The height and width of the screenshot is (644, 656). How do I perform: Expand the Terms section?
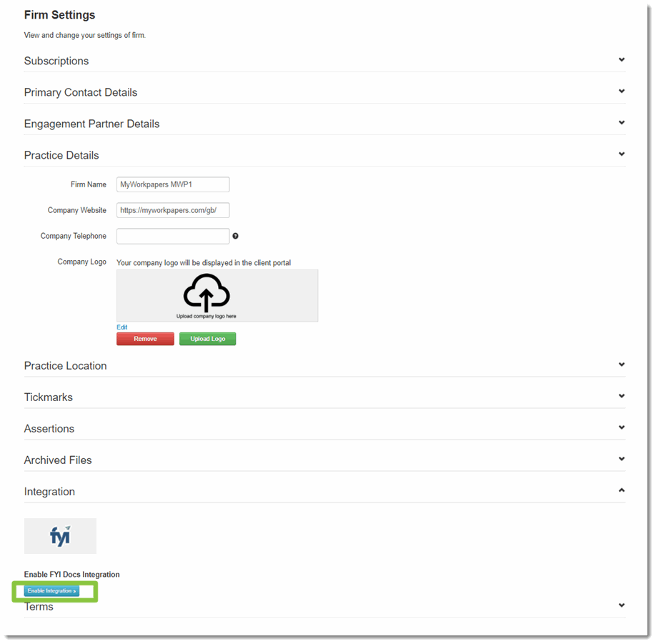click(x=620, y=605)
